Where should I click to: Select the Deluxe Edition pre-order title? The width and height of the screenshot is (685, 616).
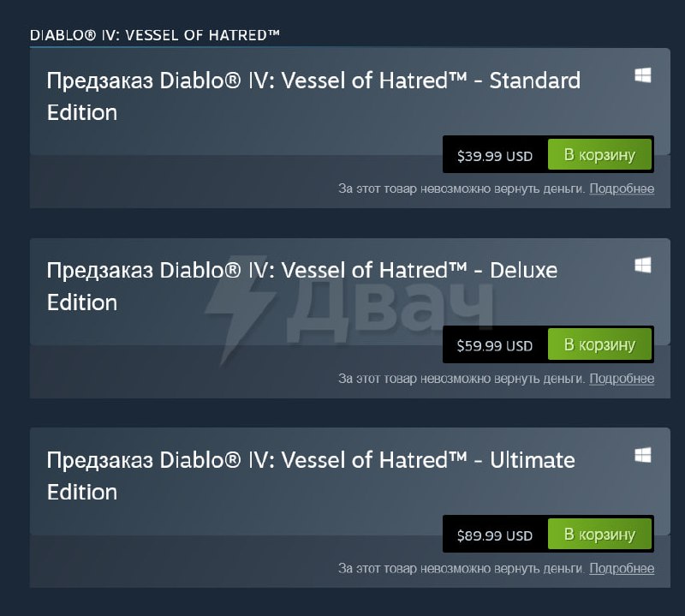(x=301, y=286)
